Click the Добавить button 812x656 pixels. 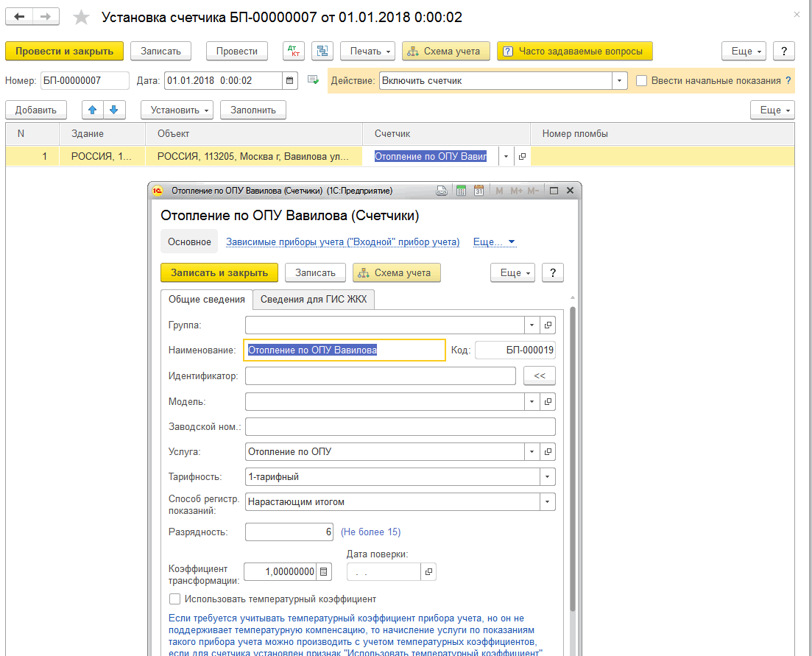(x=36, y=110)
